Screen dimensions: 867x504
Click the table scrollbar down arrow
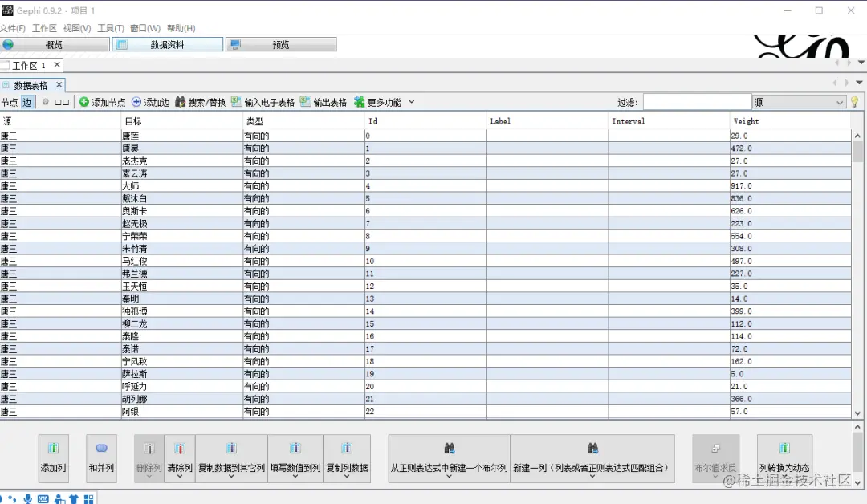[x=857, y=413]
